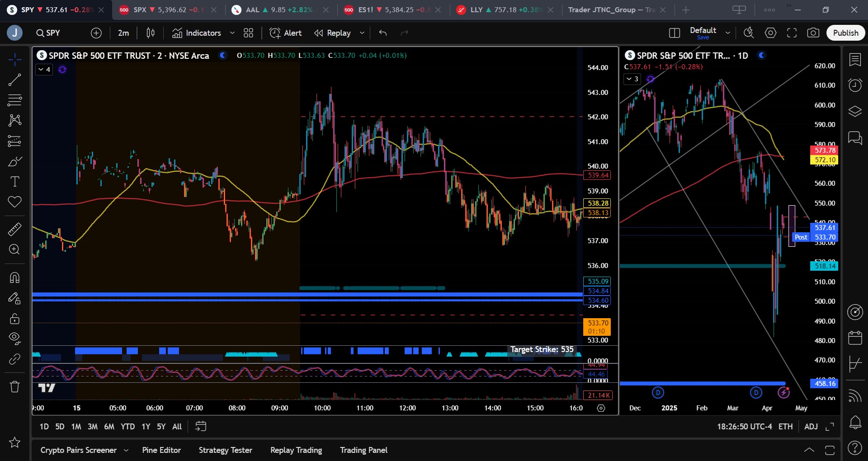Remove drawings with the trash icon
Viewport: 868px width, 461px height.
click(14, 386)
